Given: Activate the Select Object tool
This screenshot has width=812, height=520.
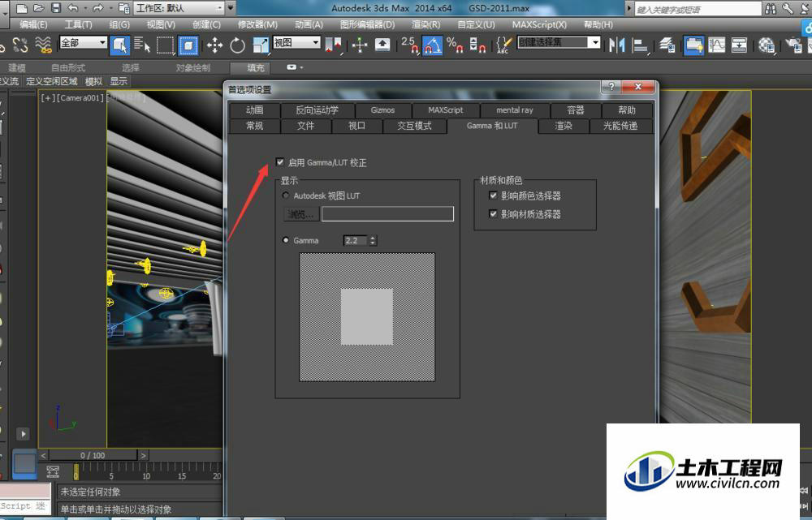Looking at the screenshot, I should pyautogui.click(x=119, y=45).
